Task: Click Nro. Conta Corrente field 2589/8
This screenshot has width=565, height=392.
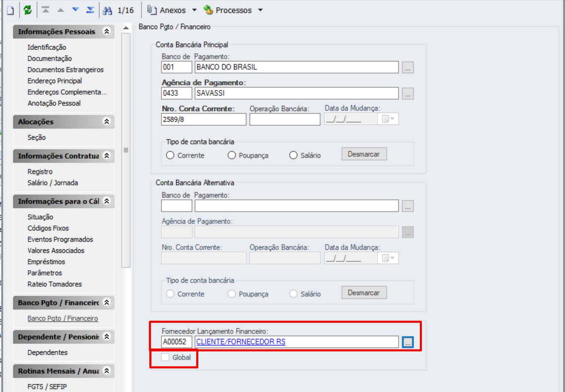Action: click(204, 119)
